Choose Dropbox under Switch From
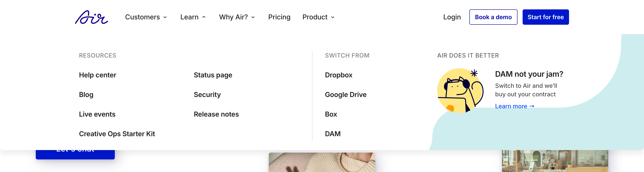 338,75
